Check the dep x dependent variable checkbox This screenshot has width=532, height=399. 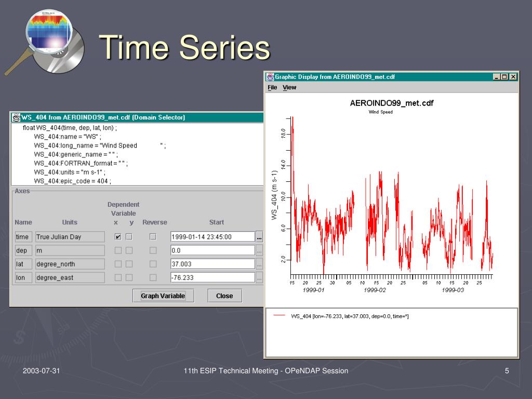[x=118, y=250]
